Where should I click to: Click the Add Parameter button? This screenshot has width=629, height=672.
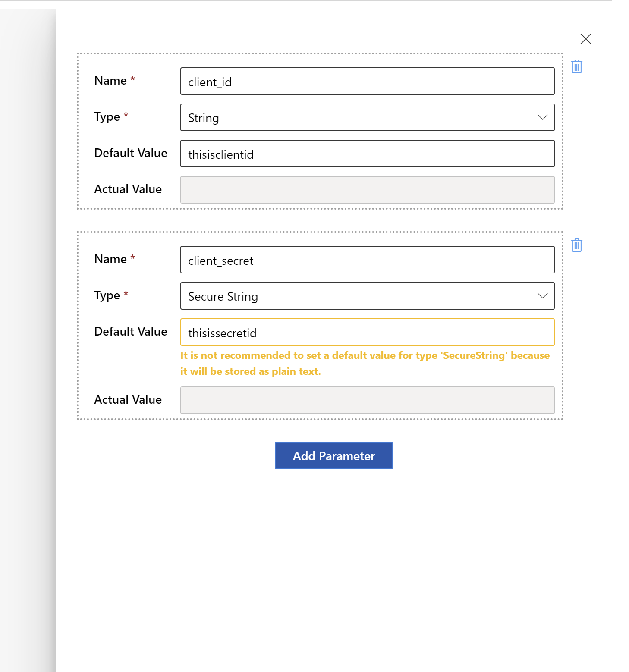tap(334, 455)
